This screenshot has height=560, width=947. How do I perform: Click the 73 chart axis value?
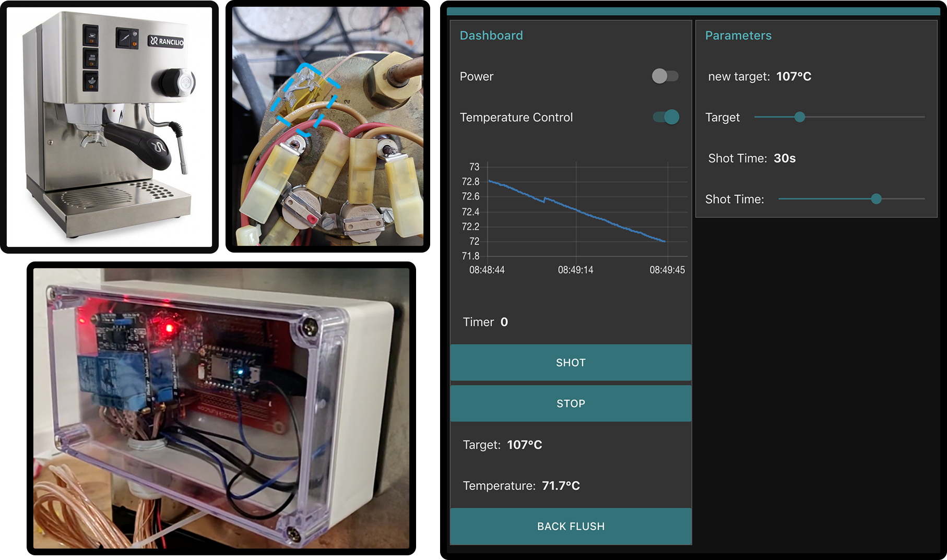click(x=474, y=166)
